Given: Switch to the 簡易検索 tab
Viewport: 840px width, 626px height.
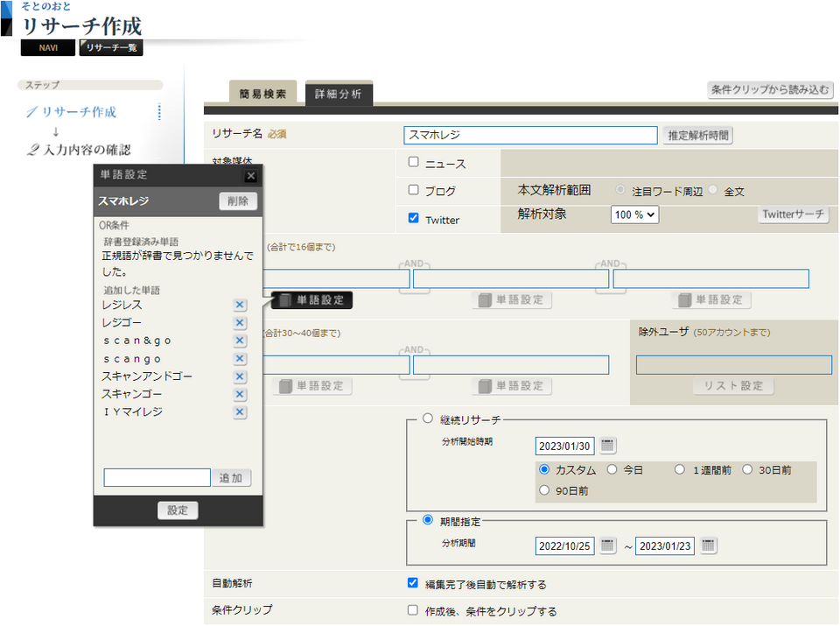Looking at the screenshot, I should click(x=262, y=94).
